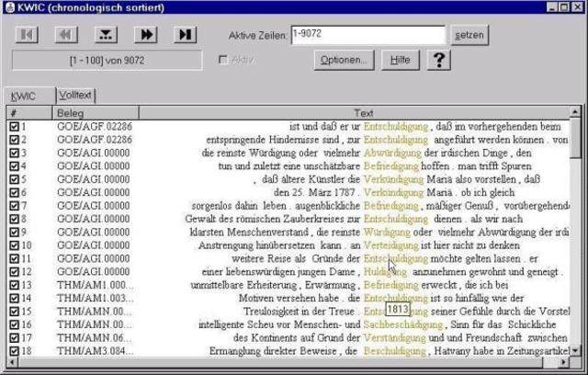Click keyword Abwürdigung in row 3

(x=392, y=153)
